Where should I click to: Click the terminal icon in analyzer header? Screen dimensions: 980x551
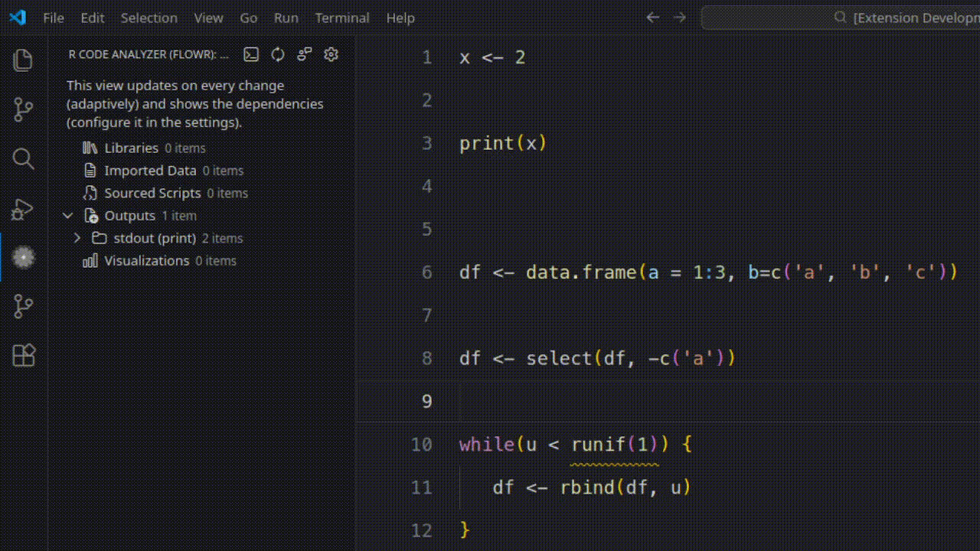click(251, 54)
